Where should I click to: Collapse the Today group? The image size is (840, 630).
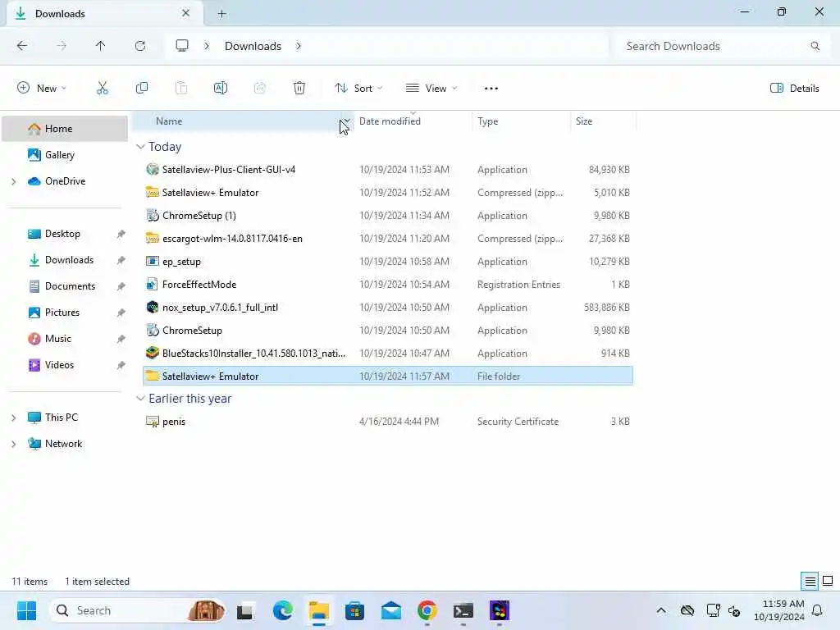[140, 147]
